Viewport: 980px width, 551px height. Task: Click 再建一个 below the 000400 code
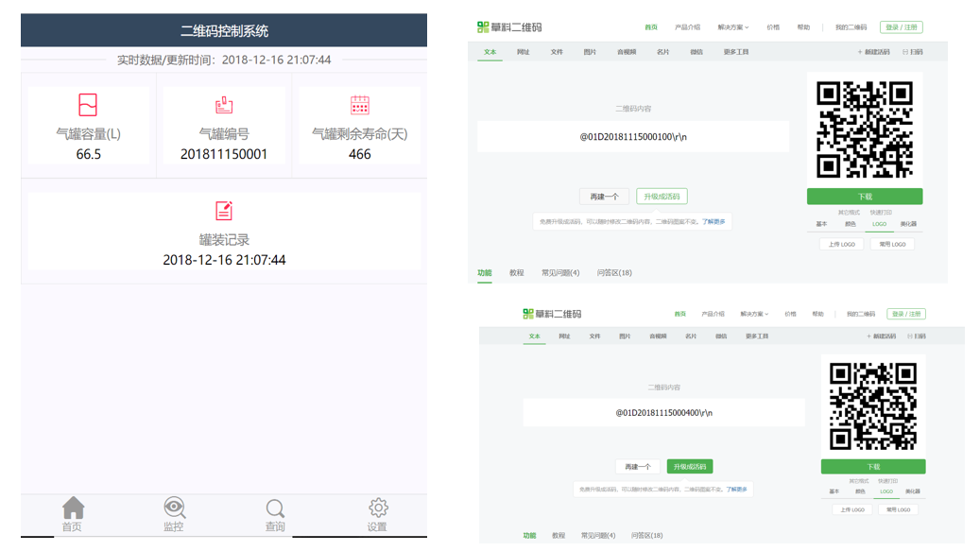coord(638,467)
